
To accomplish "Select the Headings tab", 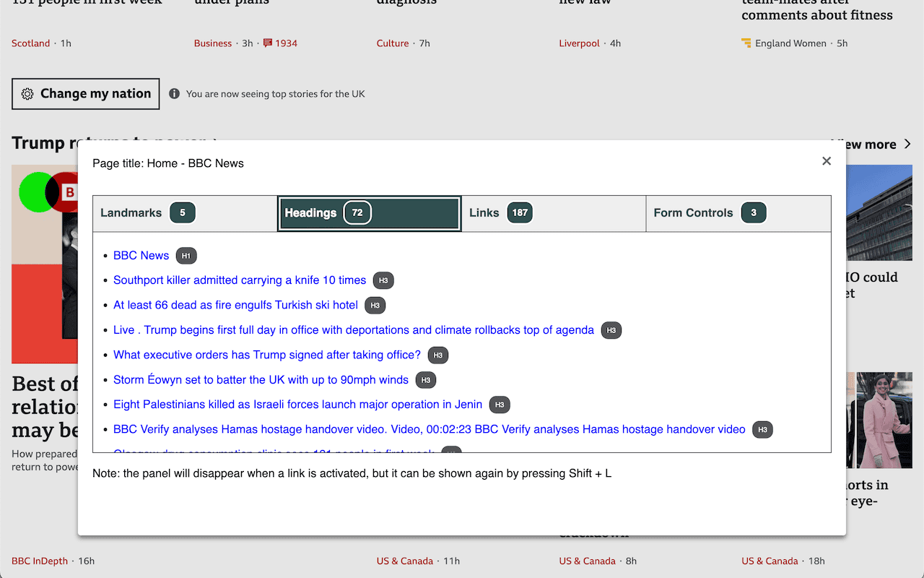I will 370,213.
